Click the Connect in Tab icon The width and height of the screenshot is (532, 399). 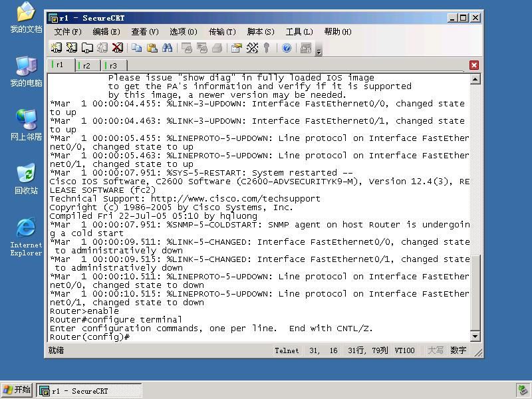click(87, 48)
